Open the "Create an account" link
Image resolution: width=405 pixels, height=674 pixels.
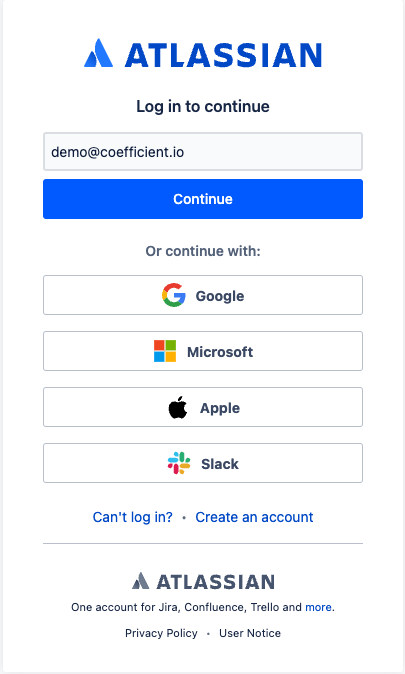pos(254,517)
